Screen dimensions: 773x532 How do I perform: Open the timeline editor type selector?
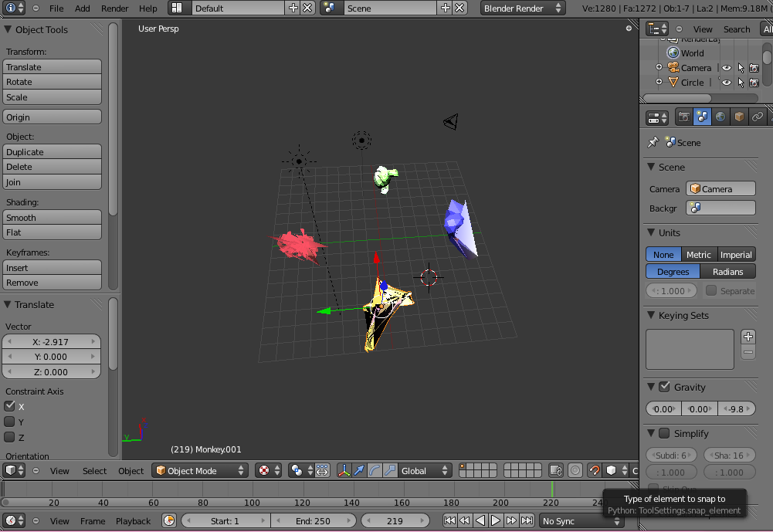tap(15, 520)
